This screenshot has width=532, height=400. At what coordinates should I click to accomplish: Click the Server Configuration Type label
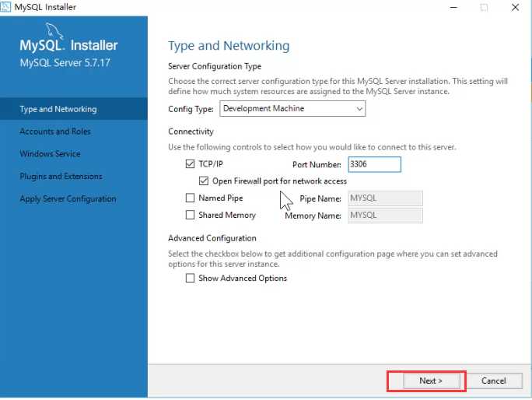point(215,66)
